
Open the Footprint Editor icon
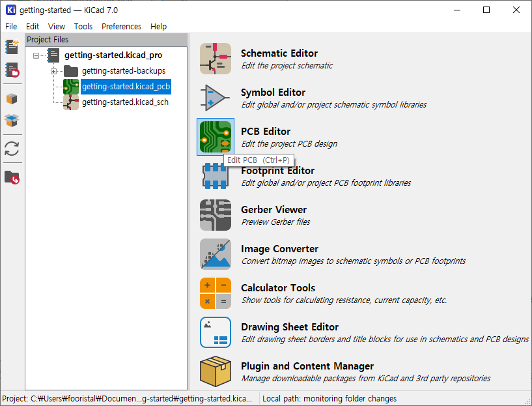(216, 176)
